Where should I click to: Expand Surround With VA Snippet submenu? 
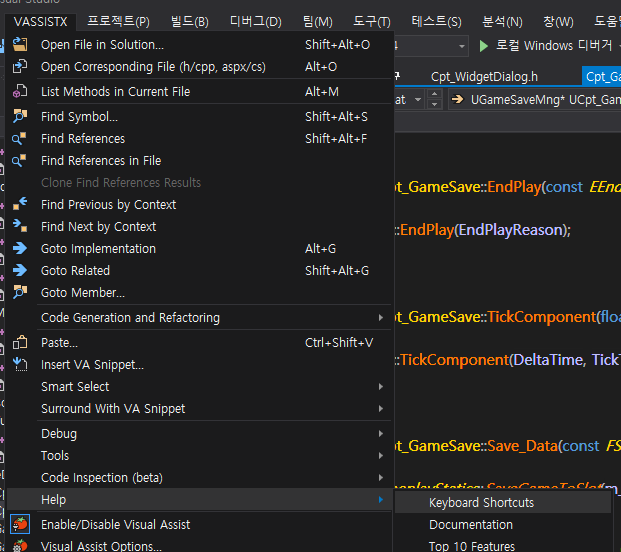(x=200, y=408)
